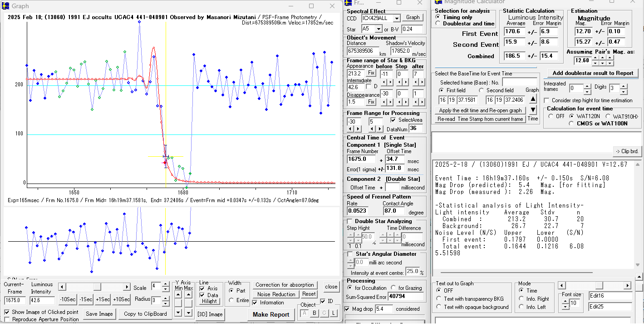Select Text with opaque background option

tap(438, 307)
